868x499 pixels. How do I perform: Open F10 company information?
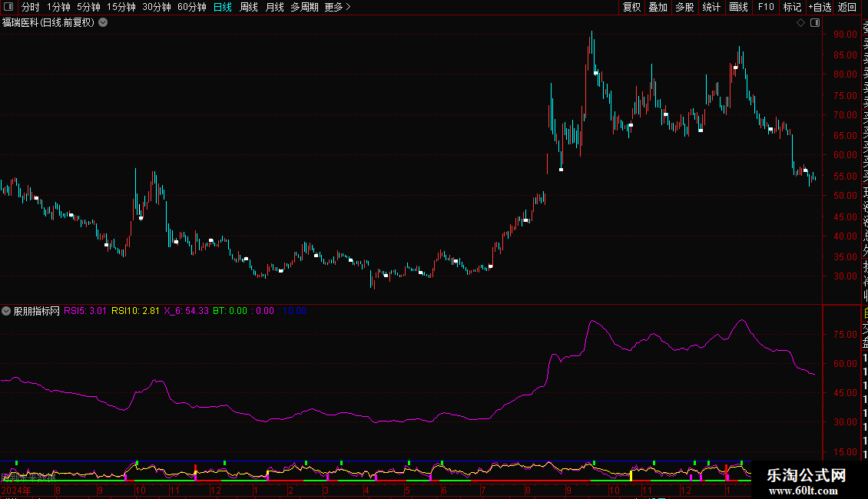point(766,7)
